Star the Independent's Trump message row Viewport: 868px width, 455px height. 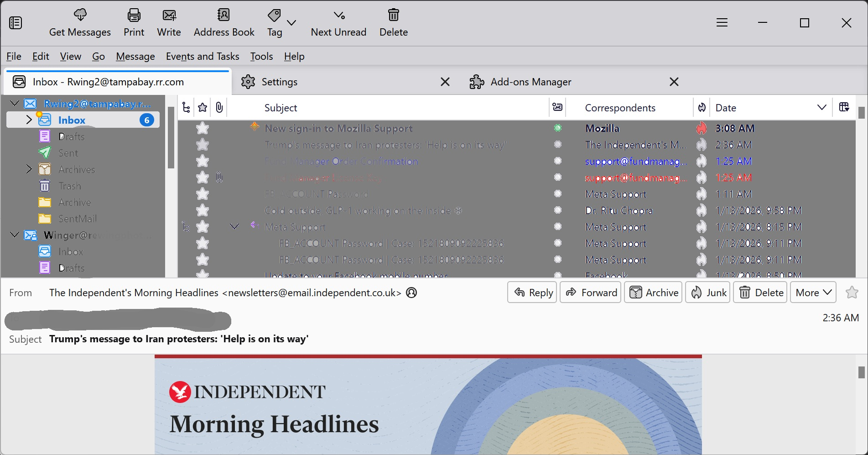pos(203,145)
